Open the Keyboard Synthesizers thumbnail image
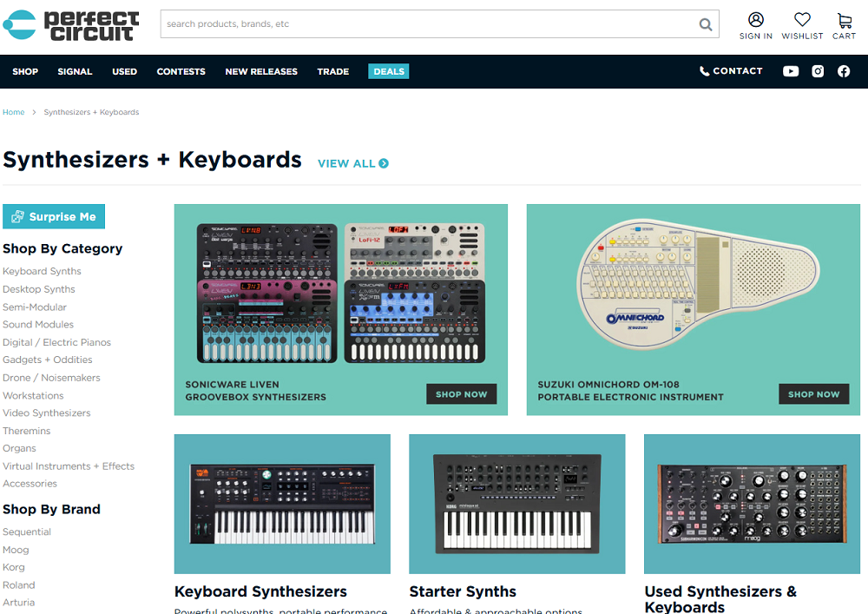 (282, 504)
